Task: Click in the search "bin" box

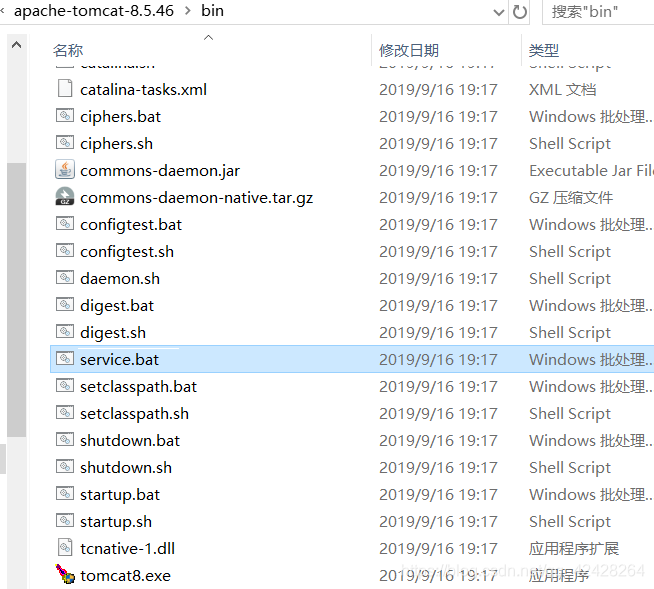Action: (598, 12)
